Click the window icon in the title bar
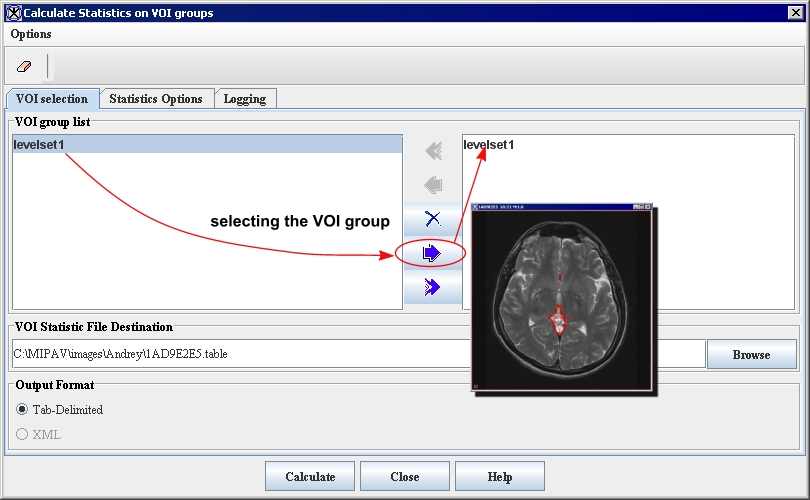 pyautogui.click(x=13, y=13)
